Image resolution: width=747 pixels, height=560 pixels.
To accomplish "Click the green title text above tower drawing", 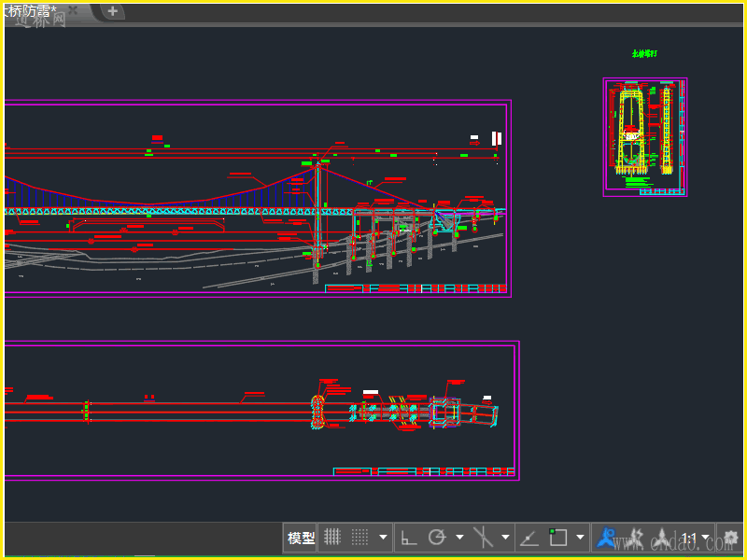I will point(644,54).
